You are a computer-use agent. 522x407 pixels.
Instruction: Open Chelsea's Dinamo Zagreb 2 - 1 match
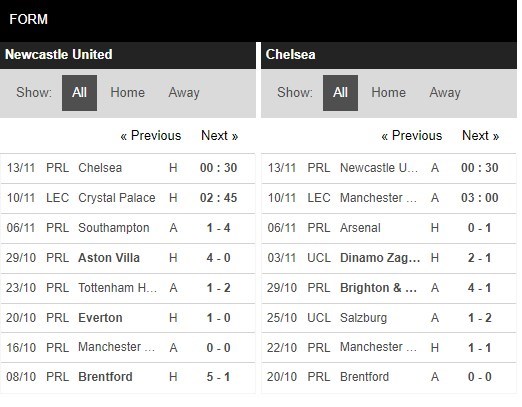(389, 258)
